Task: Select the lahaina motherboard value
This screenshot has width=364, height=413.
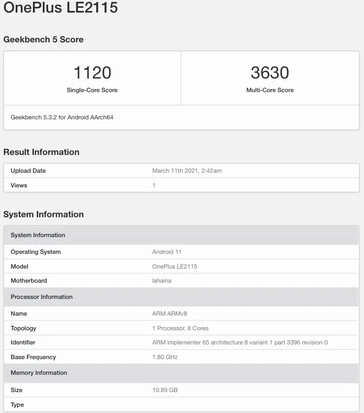Action: 162,281
